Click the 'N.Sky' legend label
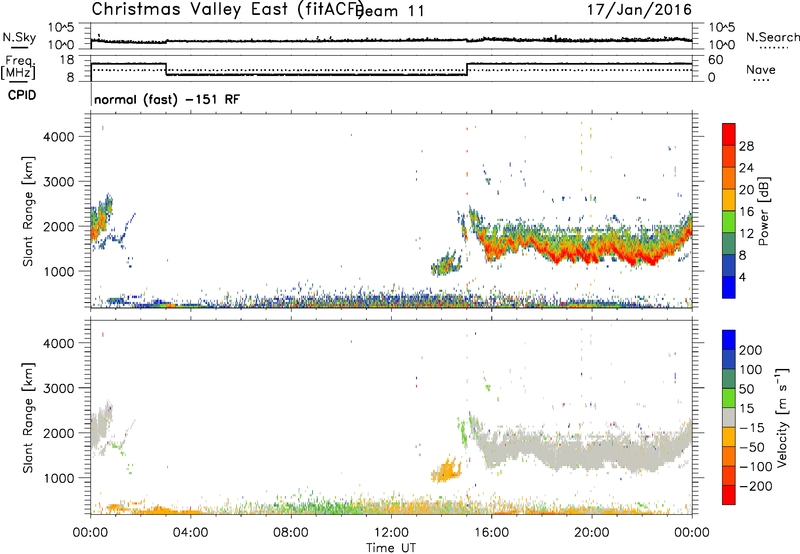The width and height of the screenshot is (800, 554). click(x=19, y=37)
